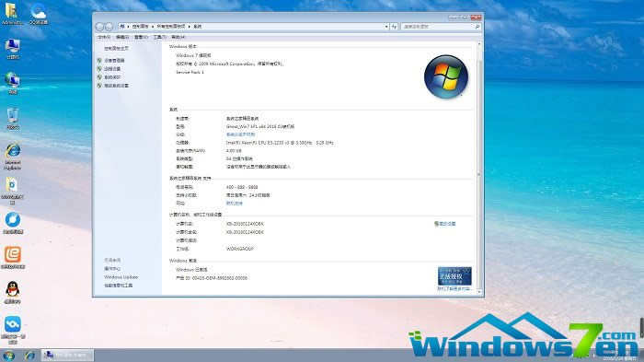
Task: Open the Network desktop icon
Action: pos(13,84)
